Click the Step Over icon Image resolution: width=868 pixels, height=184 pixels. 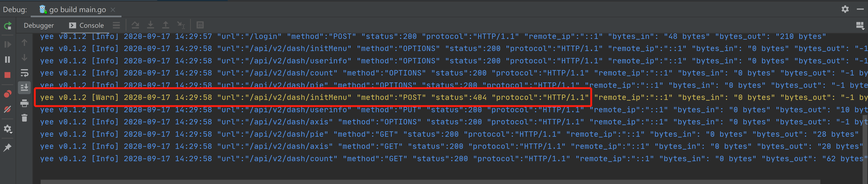click(x=135, y=25)
